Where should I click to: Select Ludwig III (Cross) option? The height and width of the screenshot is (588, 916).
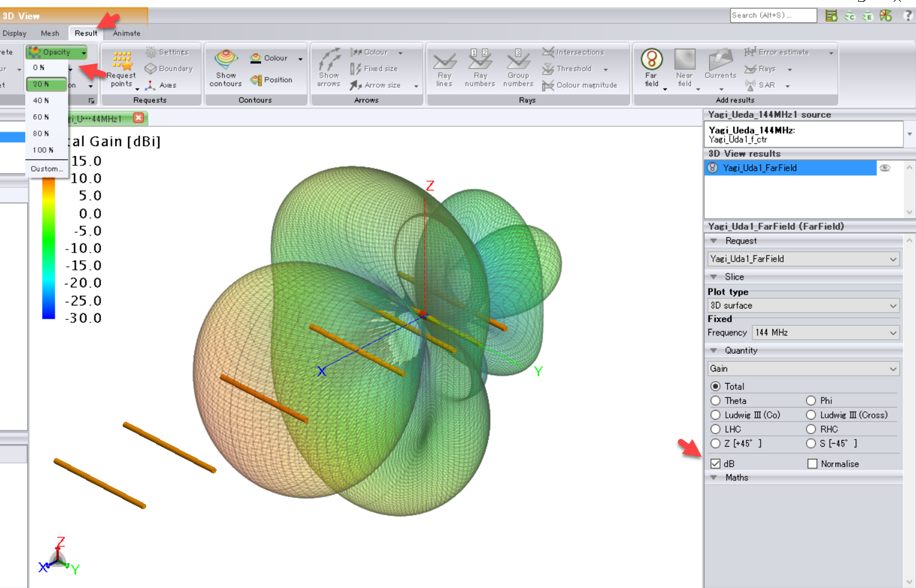pyautogui.click(x=811, y=415)
